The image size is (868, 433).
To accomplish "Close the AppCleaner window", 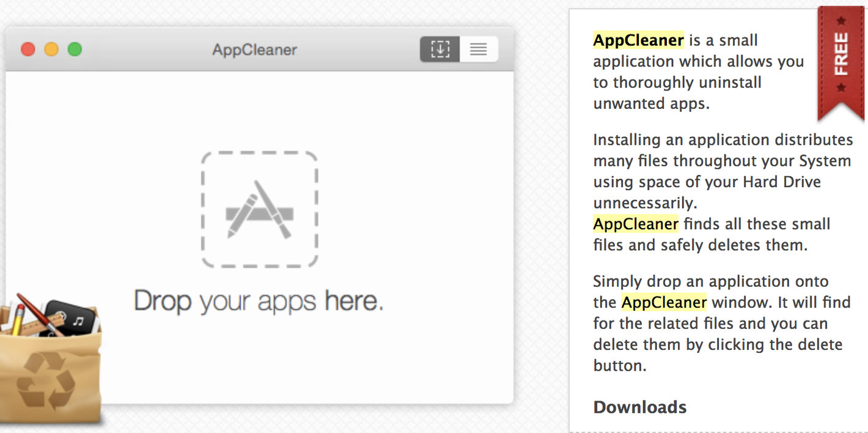I will 28,50.
